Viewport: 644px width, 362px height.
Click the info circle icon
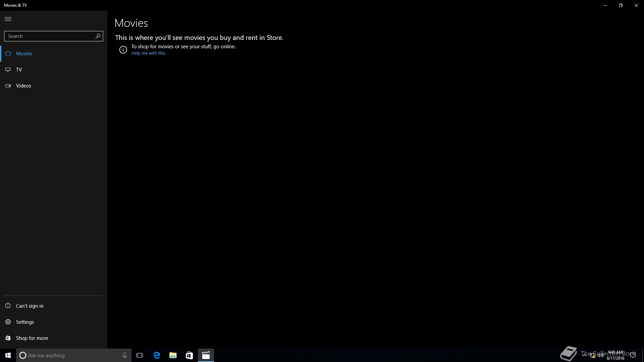tap(123, 50)
